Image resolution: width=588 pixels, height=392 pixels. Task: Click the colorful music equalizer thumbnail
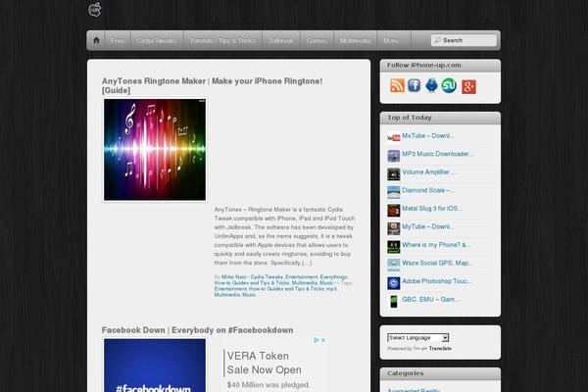click(x=155, y=150)
